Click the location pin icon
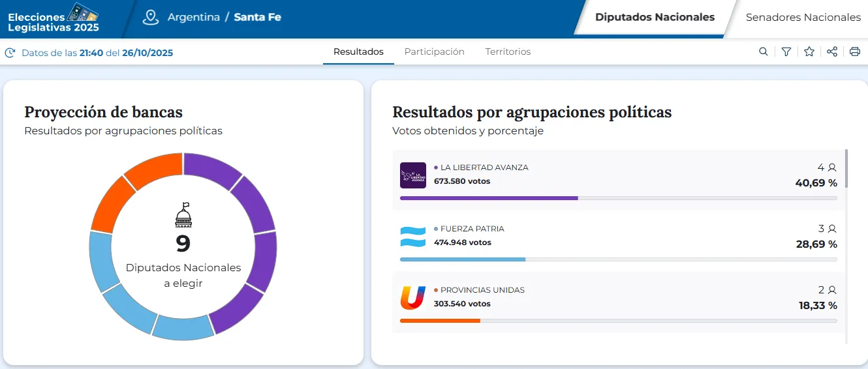Screen dimensions: 868x369 [151, 18]
